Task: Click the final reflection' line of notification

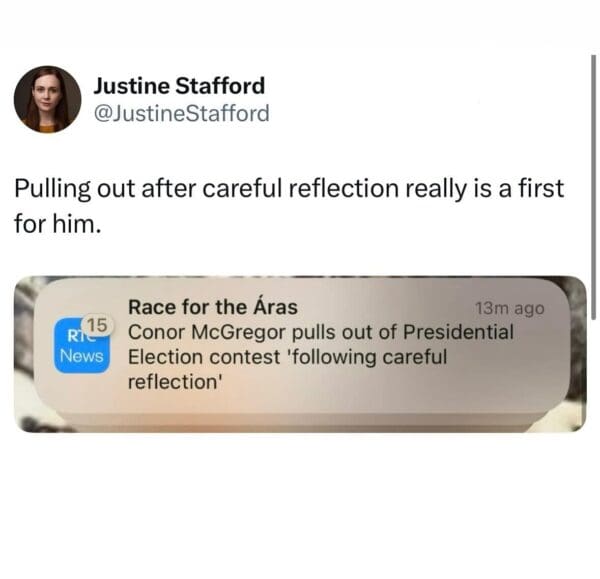Action: point(175,382)
